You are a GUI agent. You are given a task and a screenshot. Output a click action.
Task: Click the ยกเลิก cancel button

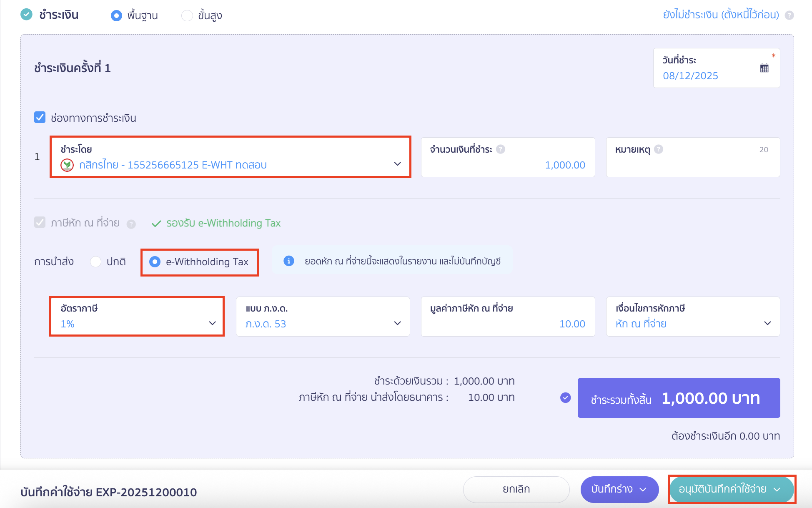coord(516,489)
